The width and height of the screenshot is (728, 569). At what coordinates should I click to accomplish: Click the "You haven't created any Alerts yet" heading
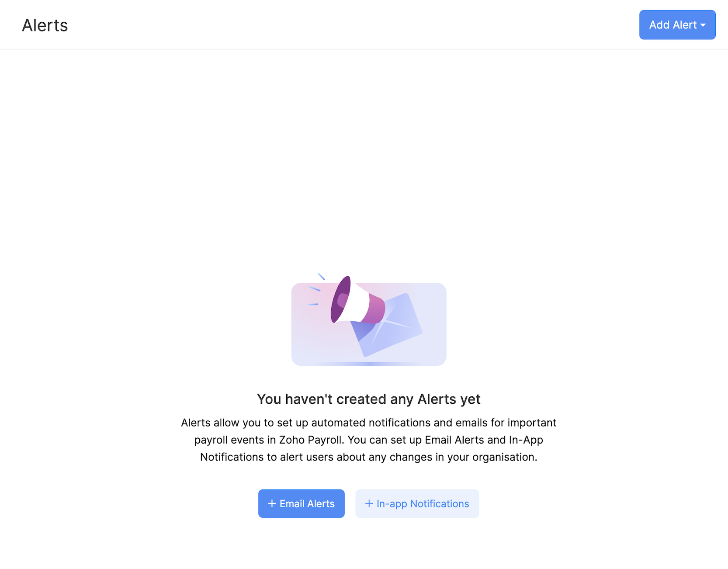[x=368, y=399]
